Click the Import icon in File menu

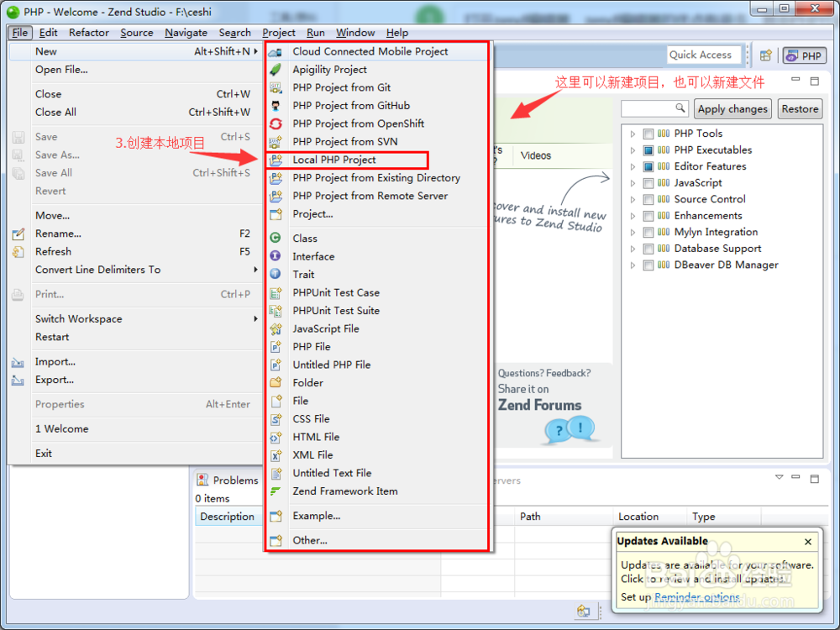(x=18, y=362)
